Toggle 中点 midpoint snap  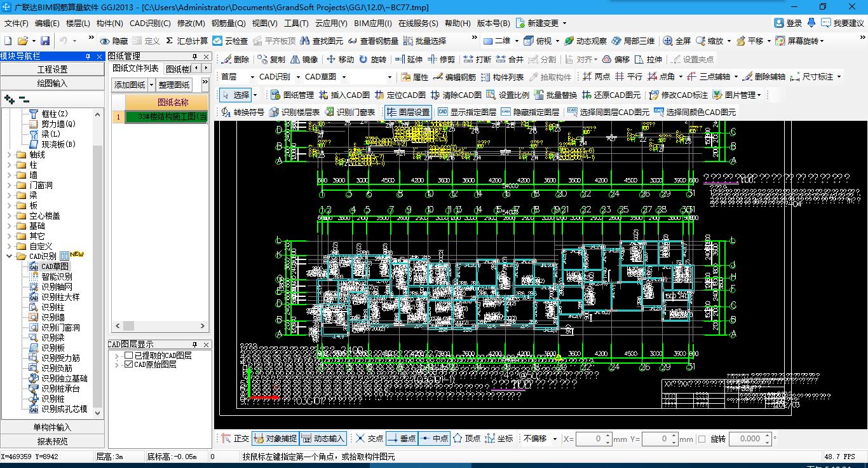(434, 439)
